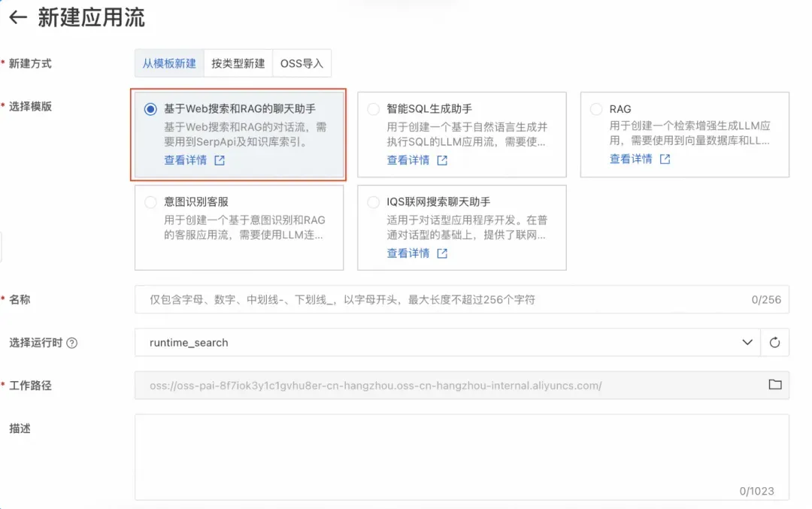
Task: Go back using the arrow beside 新建应用流
Action: 18,17
